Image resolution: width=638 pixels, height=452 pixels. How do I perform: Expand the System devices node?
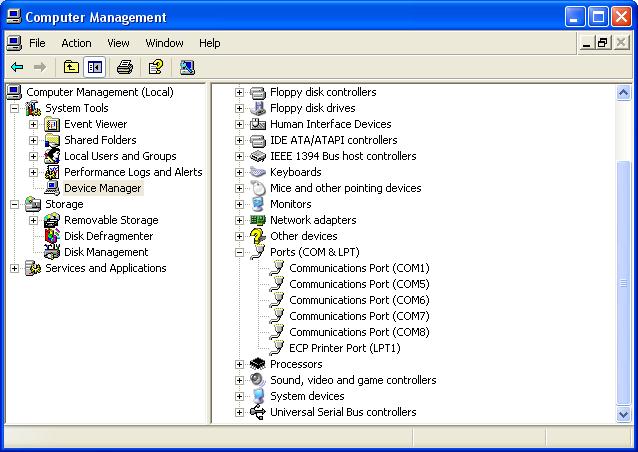click(239, 396)
